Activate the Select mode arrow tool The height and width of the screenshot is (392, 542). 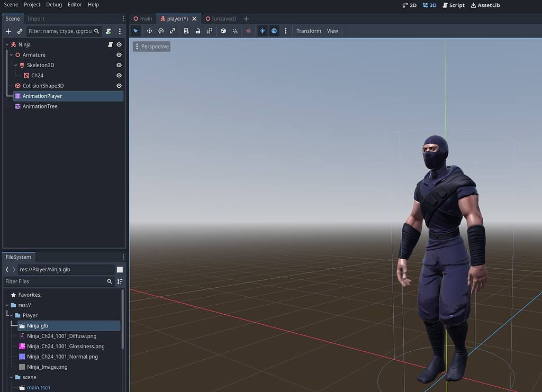[135, 31]
